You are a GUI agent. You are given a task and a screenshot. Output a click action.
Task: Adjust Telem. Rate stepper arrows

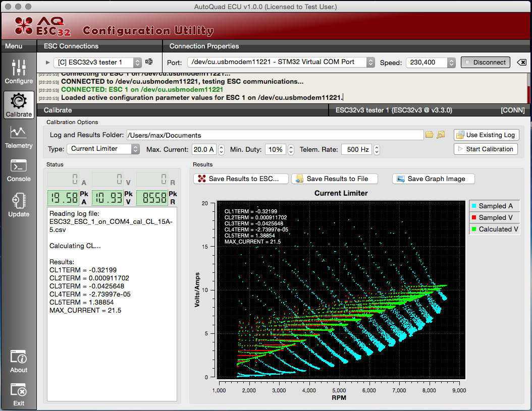377,149
